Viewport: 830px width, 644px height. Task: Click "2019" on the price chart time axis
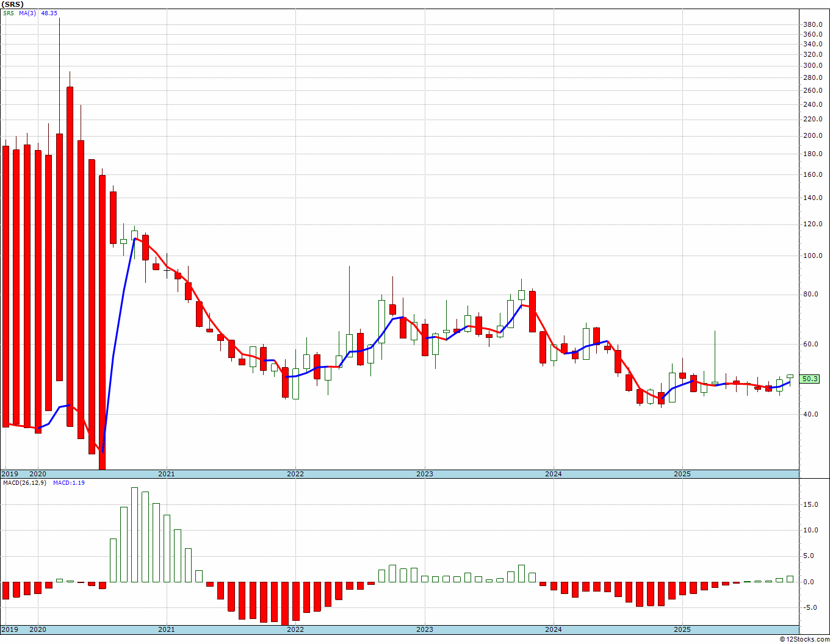click(9, 474)
